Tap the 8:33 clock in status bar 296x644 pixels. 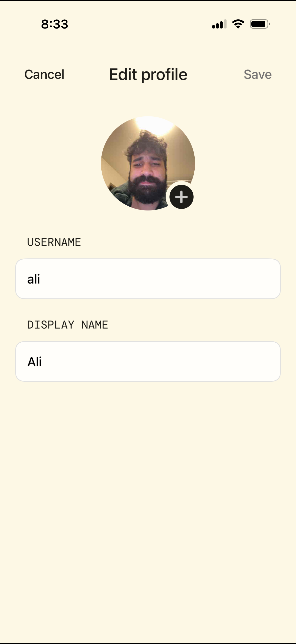click(x=54, y=24)
